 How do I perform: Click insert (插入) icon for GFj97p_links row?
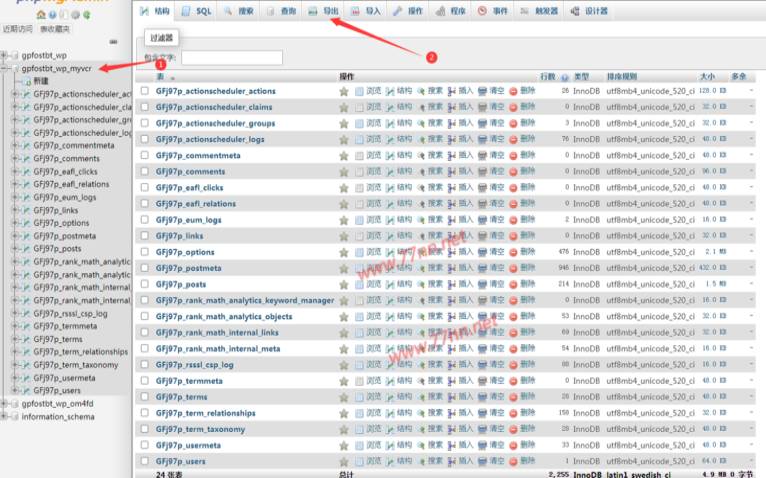[x=451, y=236]
